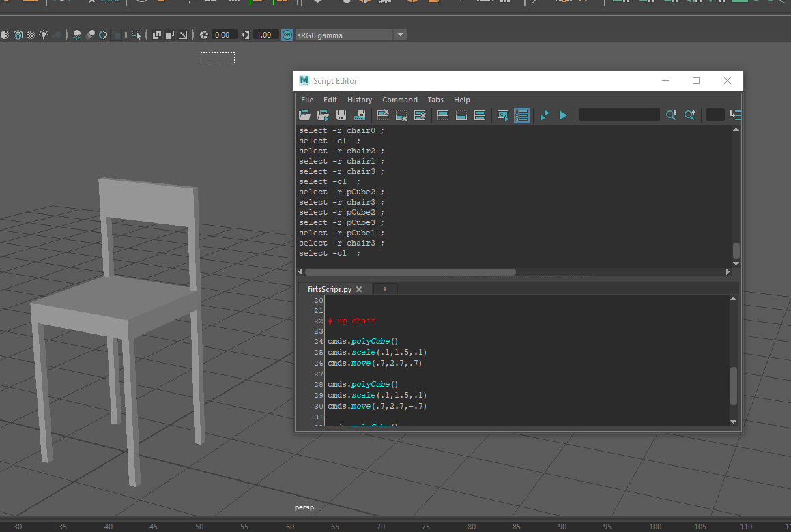791x532 pixels.
Task: Click Load Script icon in Script Editor
Action: [304, 115]
